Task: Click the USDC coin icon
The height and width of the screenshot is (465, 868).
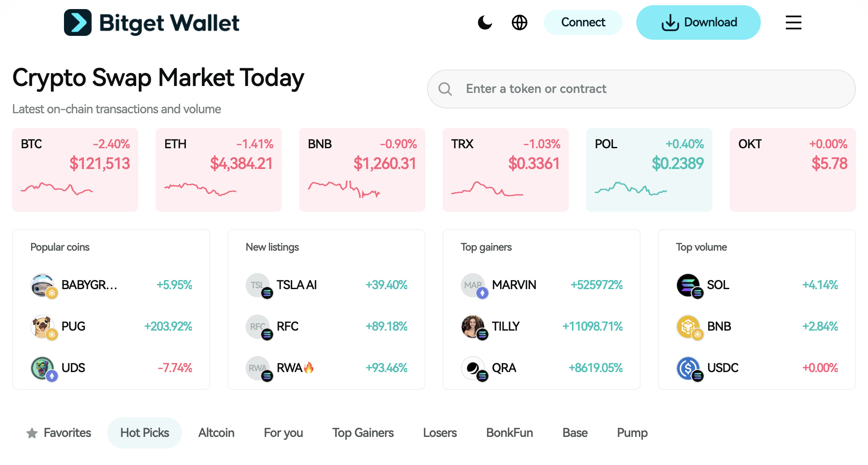Action: [688, 368]
